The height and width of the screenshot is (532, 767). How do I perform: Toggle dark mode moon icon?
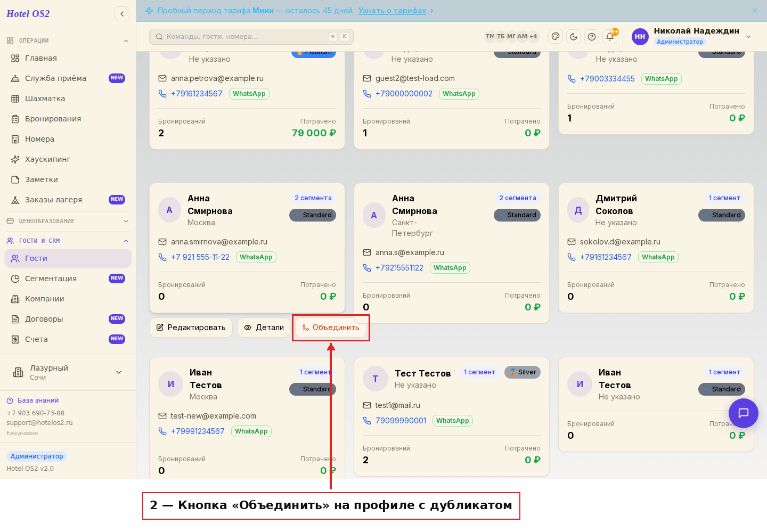click(x=574, y=37)
